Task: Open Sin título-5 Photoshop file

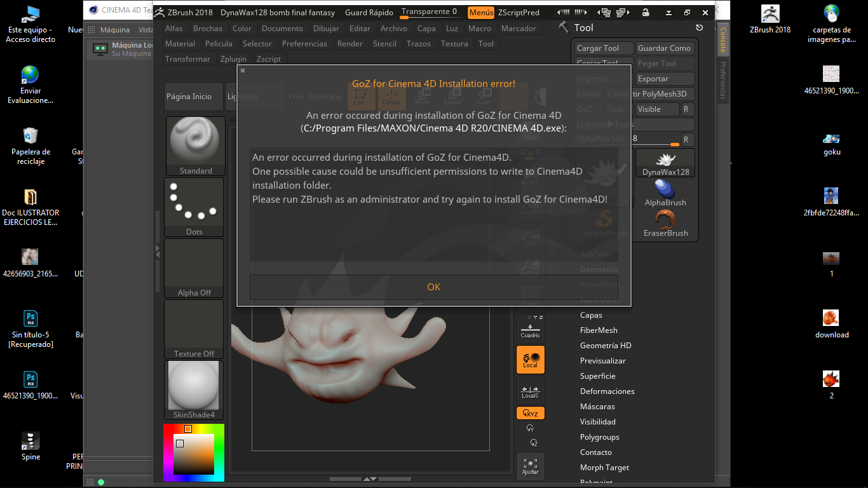Action: pyautogui.click(x=31, y=329)
